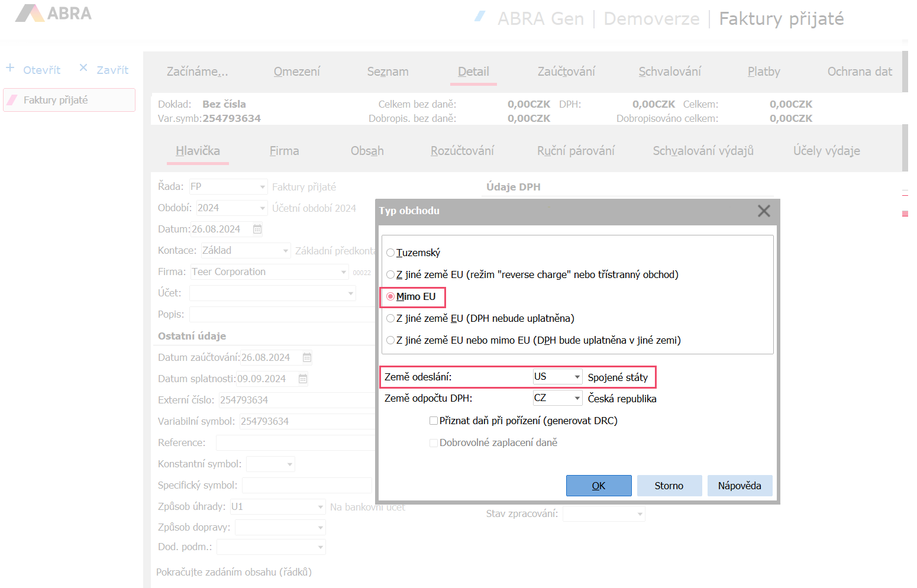Click the Popis input field
The image size is (917, 588).
pyautogui.click(x=282, y=315)
